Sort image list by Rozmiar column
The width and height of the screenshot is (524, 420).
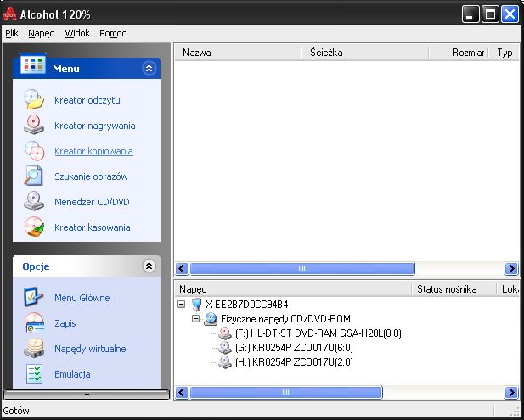[x=459, y=53]
